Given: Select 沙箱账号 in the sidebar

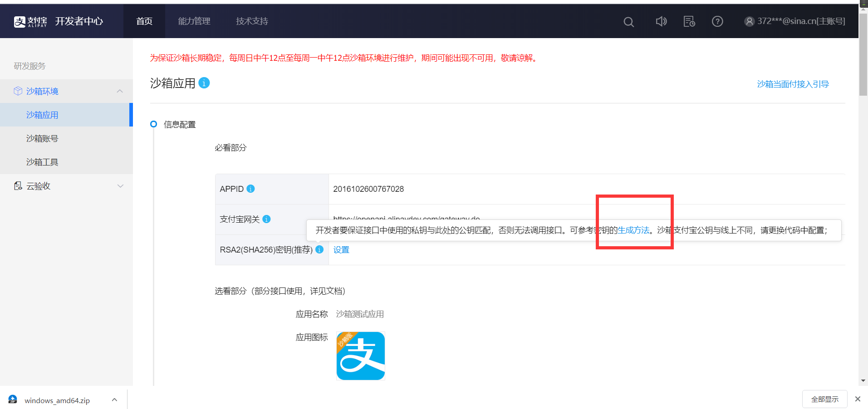Looking at the screenshot, I should [66, 138].
